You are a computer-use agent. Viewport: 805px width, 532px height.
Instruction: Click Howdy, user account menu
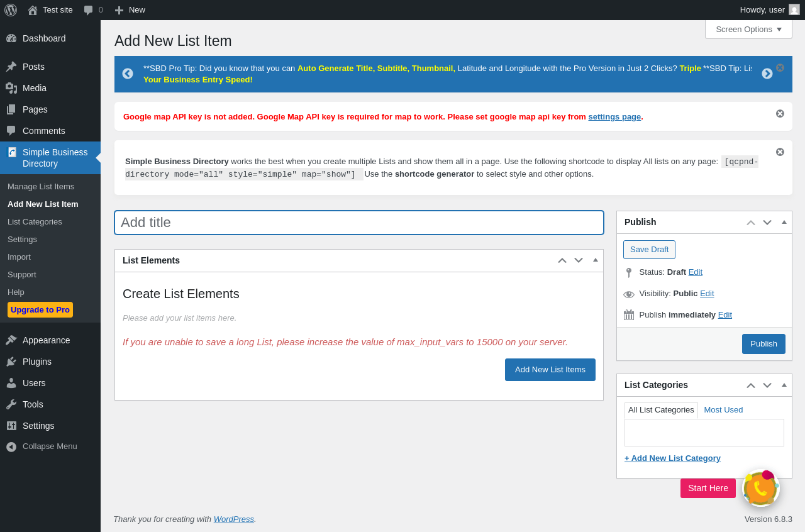tap(770, 10)
